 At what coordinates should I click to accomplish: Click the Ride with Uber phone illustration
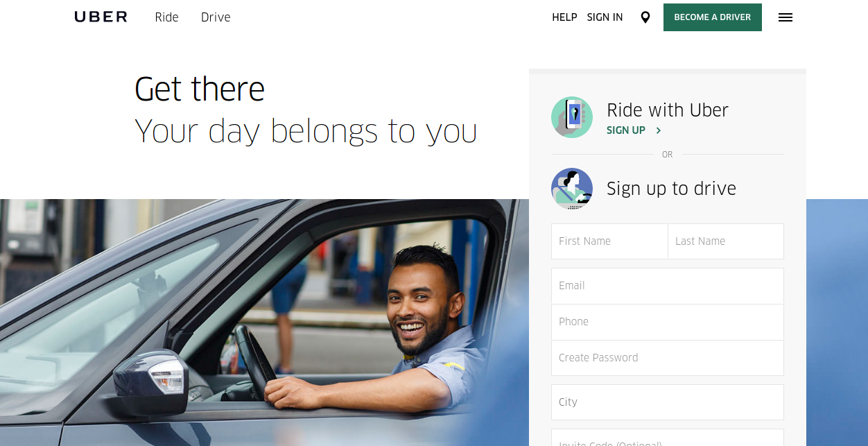pos(572,117)
